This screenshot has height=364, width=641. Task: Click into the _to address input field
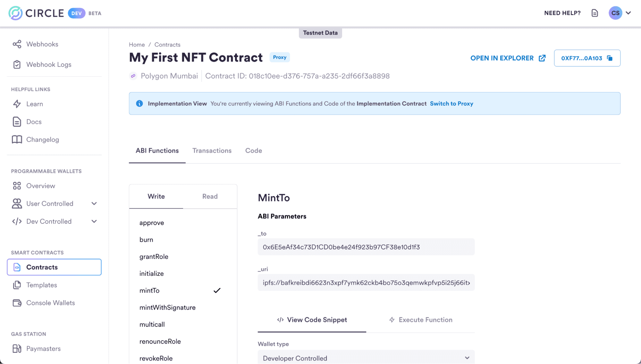click(x=366, y=247)
